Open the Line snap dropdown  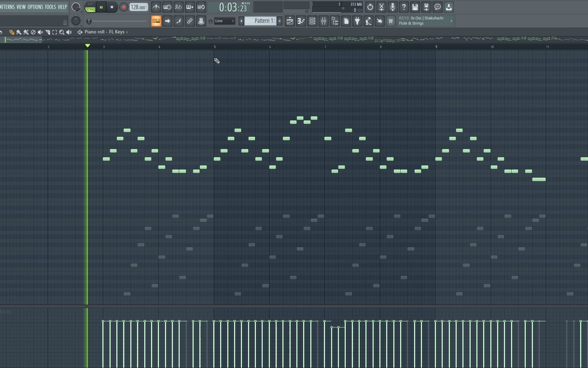224,21
